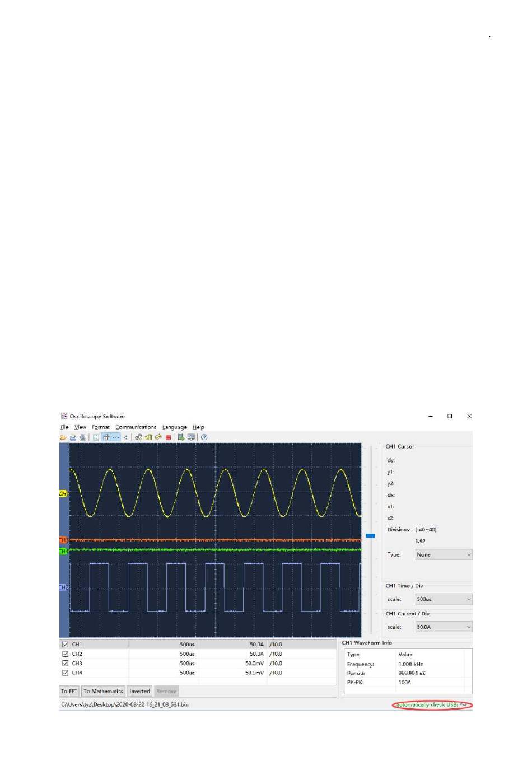
Task: Click the monitor screen capture icon
Action: pyautogui.click(x=191, y=437)
